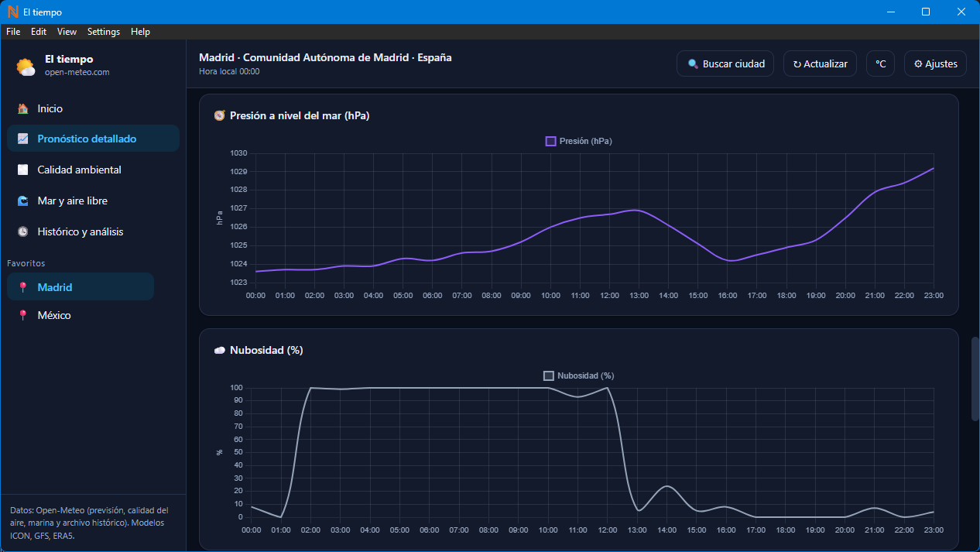Click the pin icon next to Madrid

(23, 287)
